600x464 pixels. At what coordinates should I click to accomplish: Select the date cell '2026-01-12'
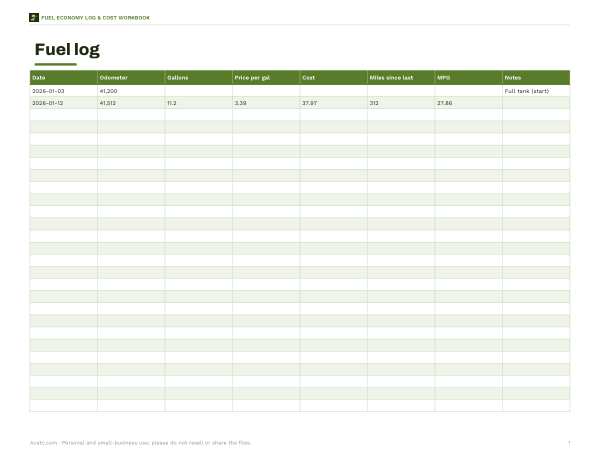(64, 103)
